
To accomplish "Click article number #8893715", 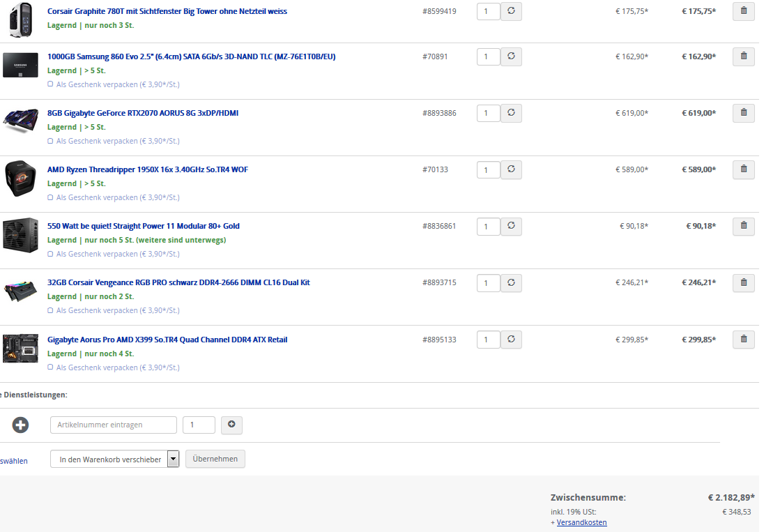I will coord(439,282).
